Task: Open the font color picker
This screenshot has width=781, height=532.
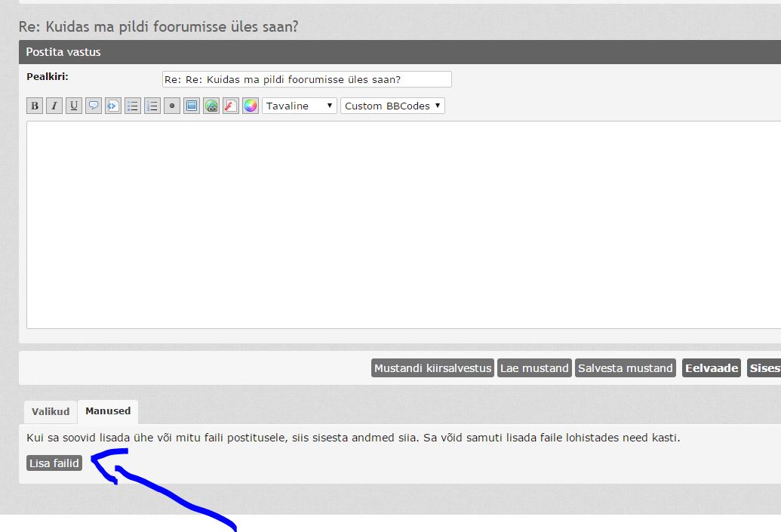Action: 251,106
